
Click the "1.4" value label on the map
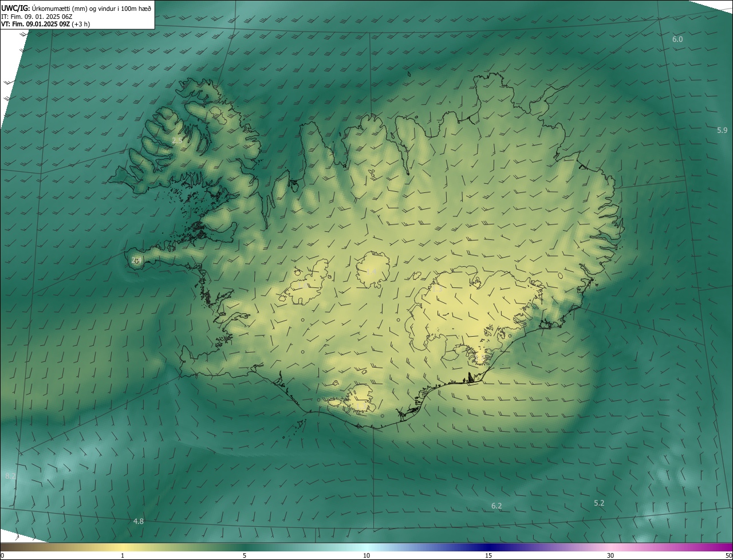(x=371, y=271)
